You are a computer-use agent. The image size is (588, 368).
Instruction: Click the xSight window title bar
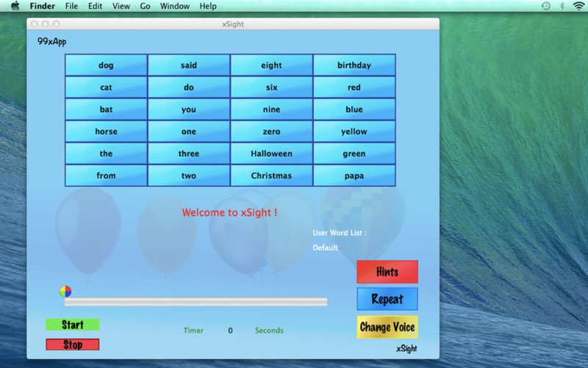point(233,24)
